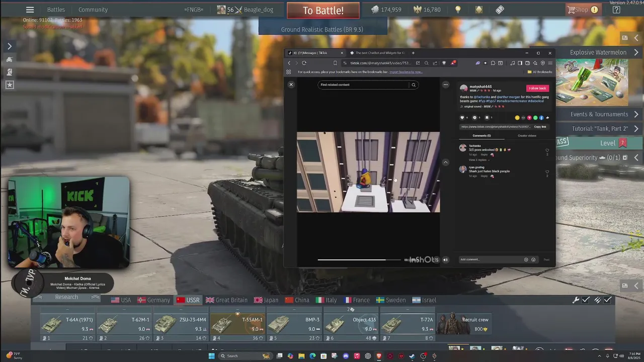Open the Shop cart button

tap(583, 10)
